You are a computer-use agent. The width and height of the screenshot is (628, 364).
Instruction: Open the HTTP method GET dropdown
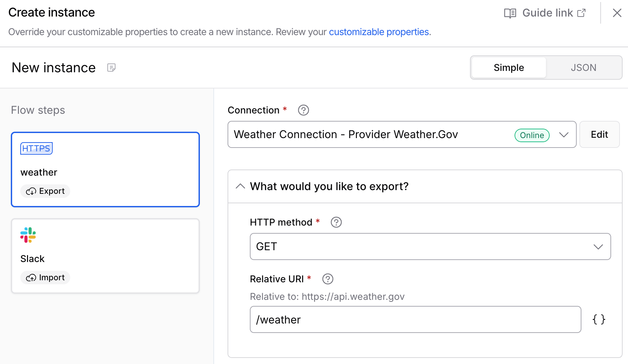(430, 246)
